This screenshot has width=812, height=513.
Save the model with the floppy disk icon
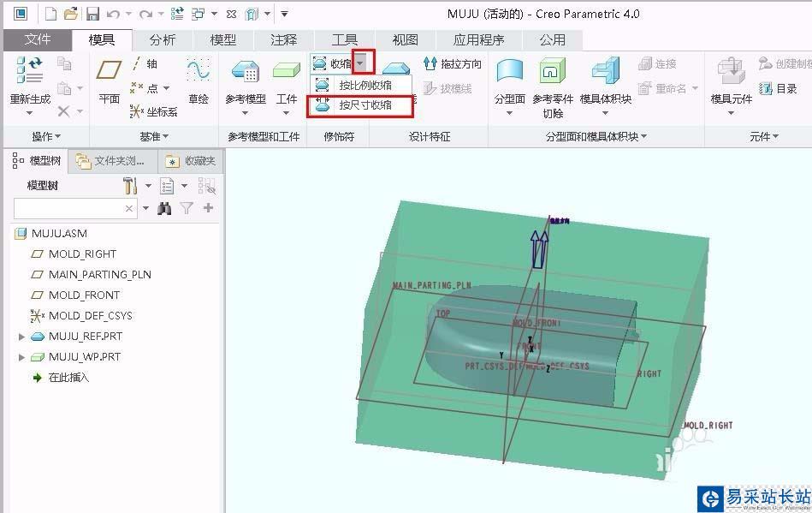[x=92, y=14]
